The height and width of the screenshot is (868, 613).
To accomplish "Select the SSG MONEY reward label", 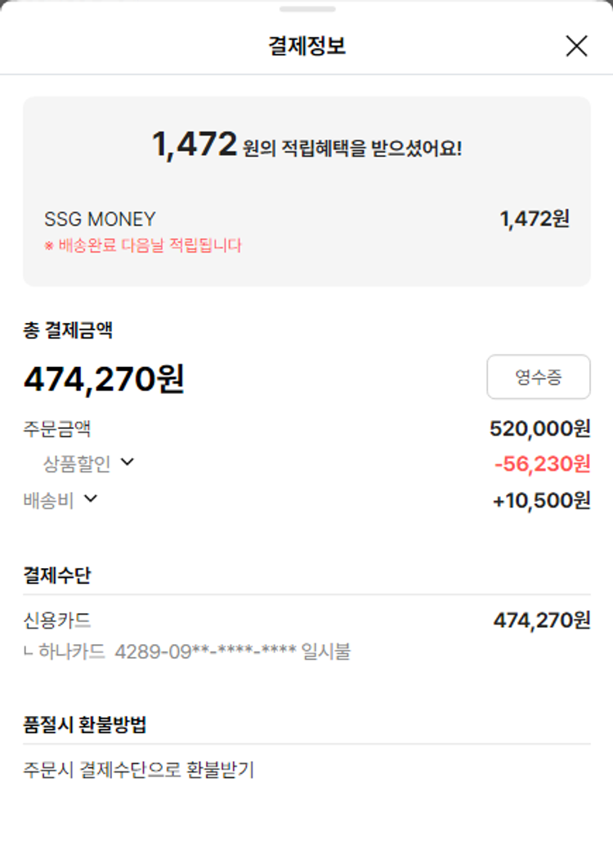I will coord(100,220).
